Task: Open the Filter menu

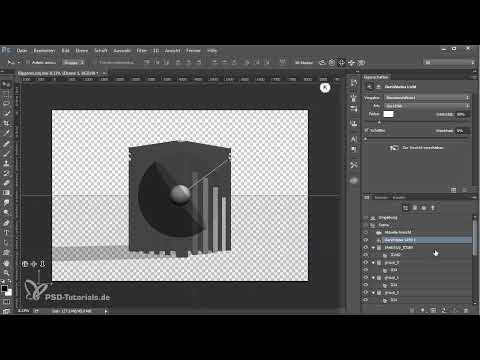Action: 142,51
